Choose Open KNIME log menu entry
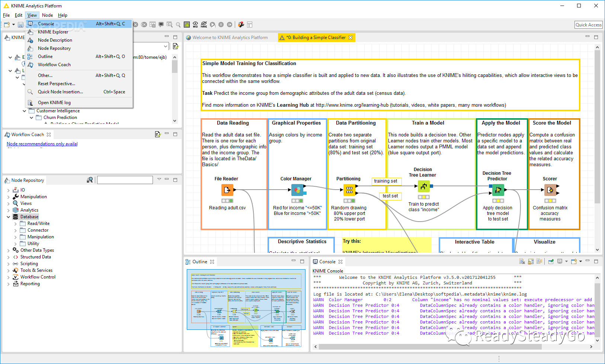The image size is (605, 364). [79, 103]
